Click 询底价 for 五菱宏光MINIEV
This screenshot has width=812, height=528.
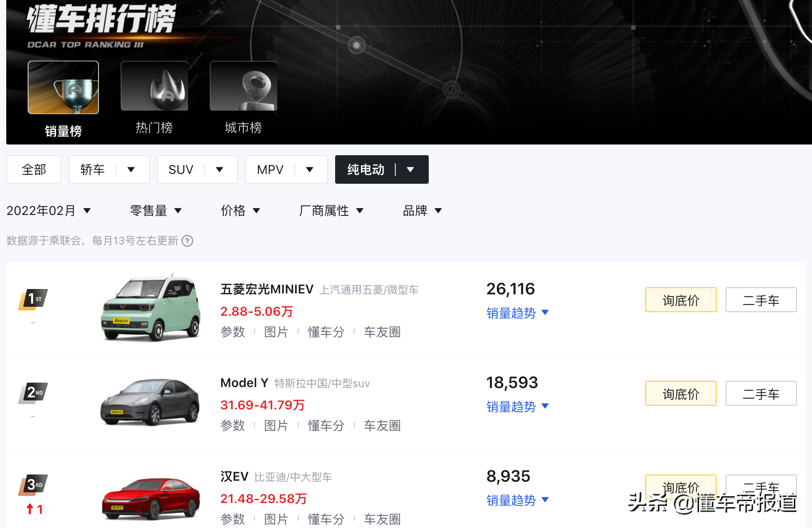681,300
